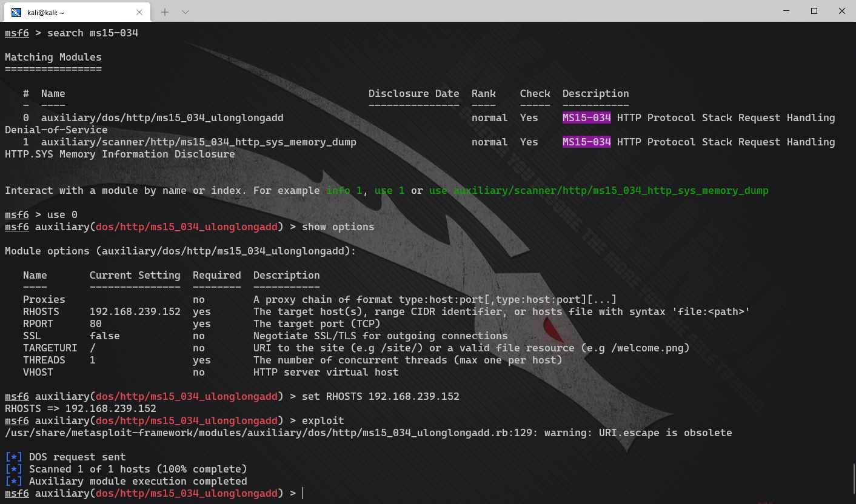This screenshot has height=504, width=856.
Task: Click 'Matching Modules' heading
Action: pos(53,57)
